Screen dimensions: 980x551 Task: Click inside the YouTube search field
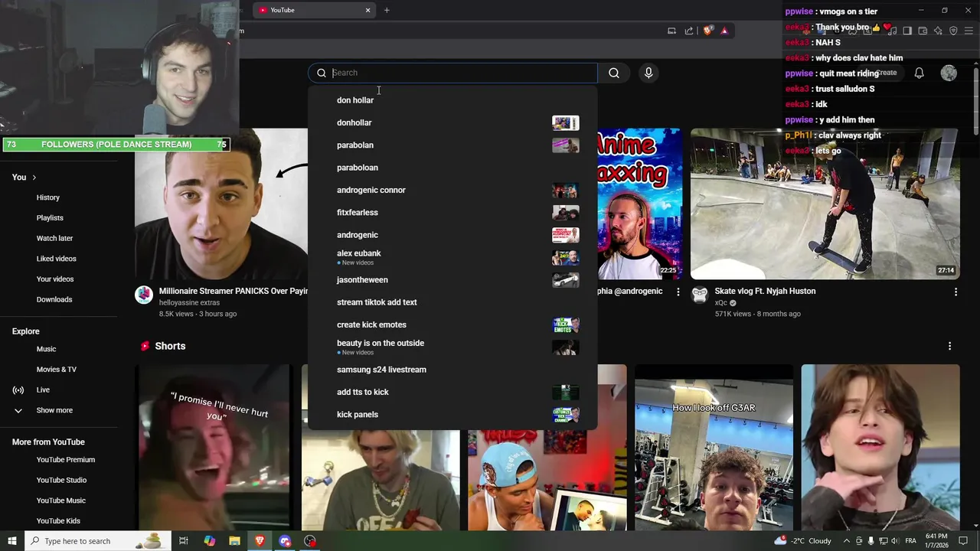click(x=463, y=73)
